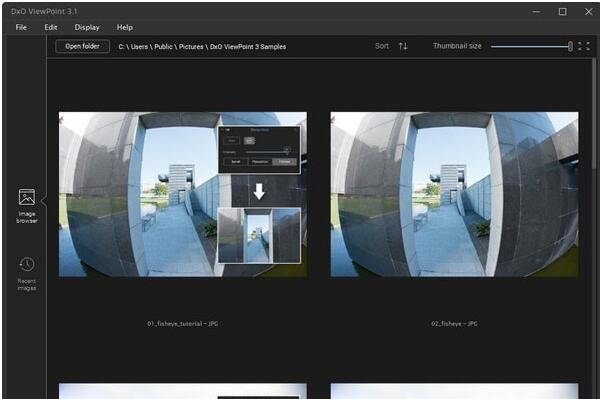
Task: Open the Help menu
Action: pyautogui.click(x=125, y=27)
